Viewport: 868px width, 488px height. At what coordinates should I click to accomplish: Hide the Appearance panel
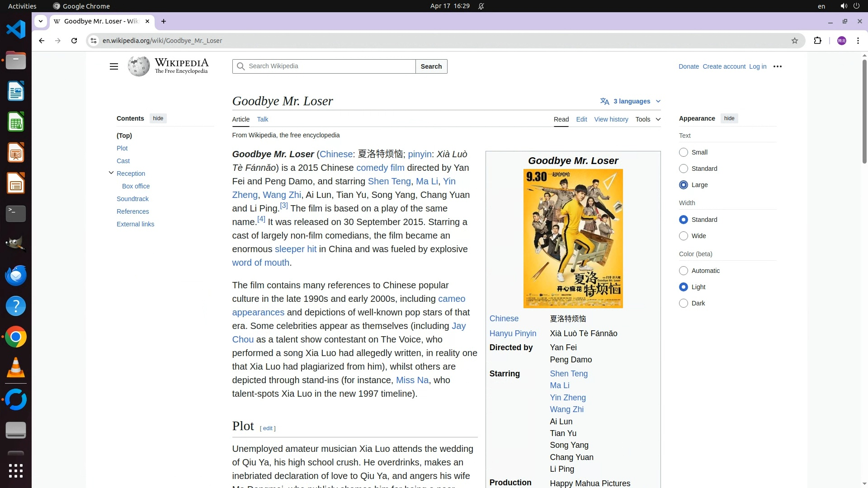pyautogui.click(x=729, y=118)
